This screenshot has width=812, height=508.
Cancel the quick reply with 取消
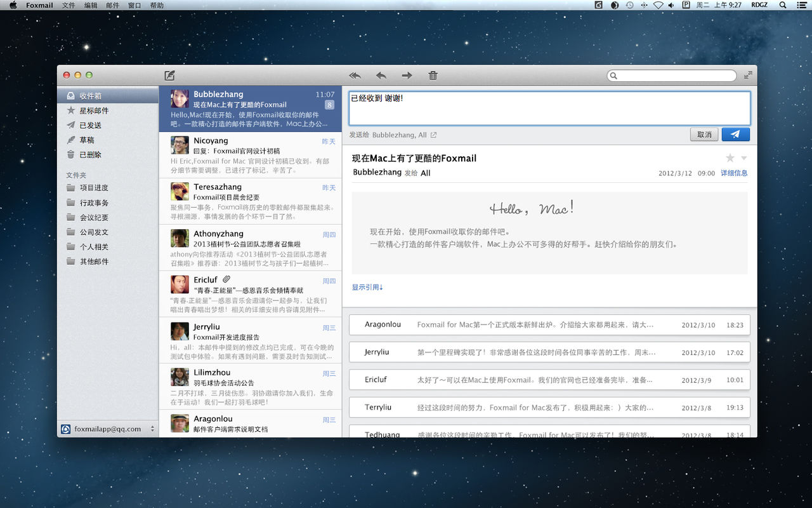coord(704,135)
